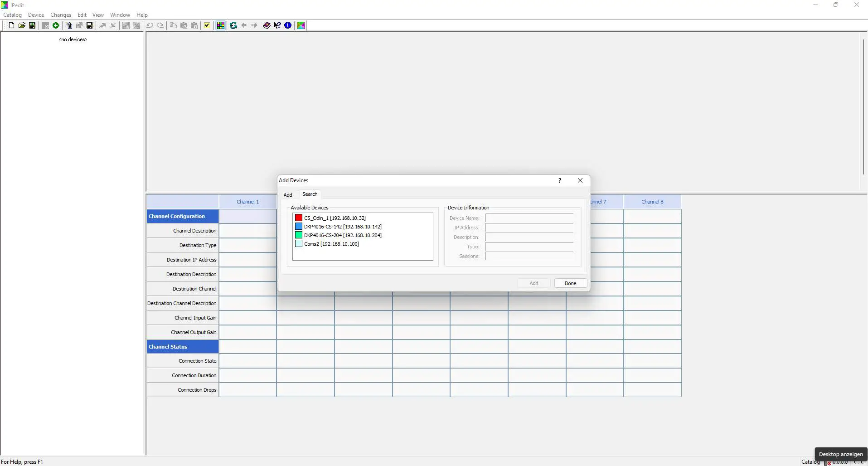Select the Search tab in Add Devices
The width and height of the screenshot is (868, 466).
click(x=310, y=194)
